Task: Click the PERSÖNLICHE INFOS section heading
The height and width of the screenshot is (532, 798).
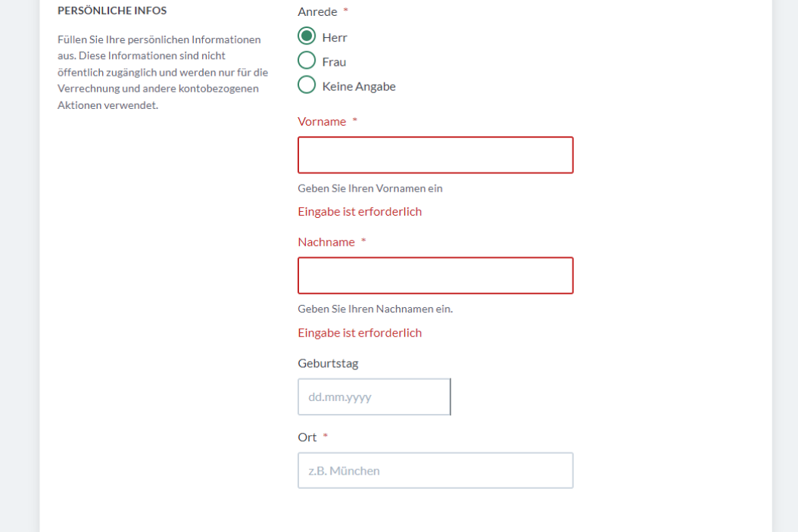Action: [x=112, y=11]
